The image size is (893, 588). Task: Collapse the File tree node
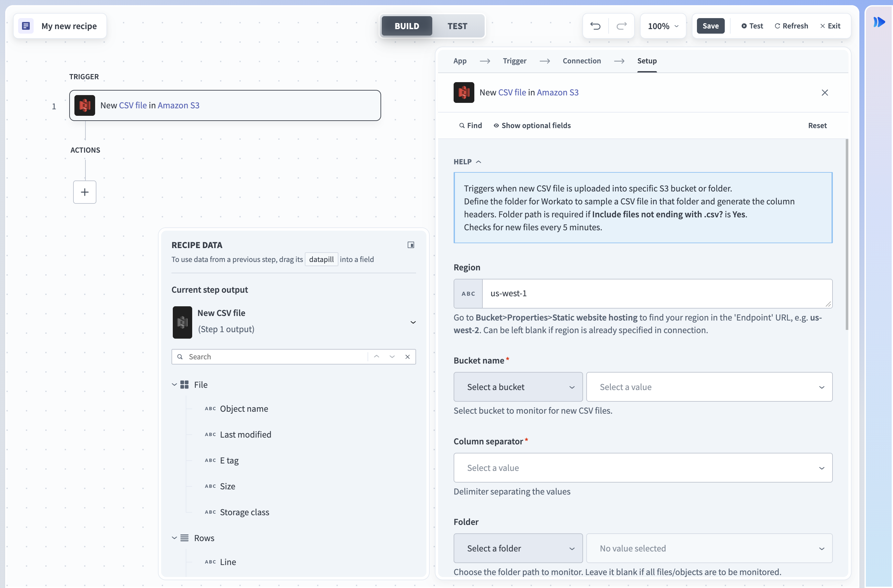(x=174, y=385)
